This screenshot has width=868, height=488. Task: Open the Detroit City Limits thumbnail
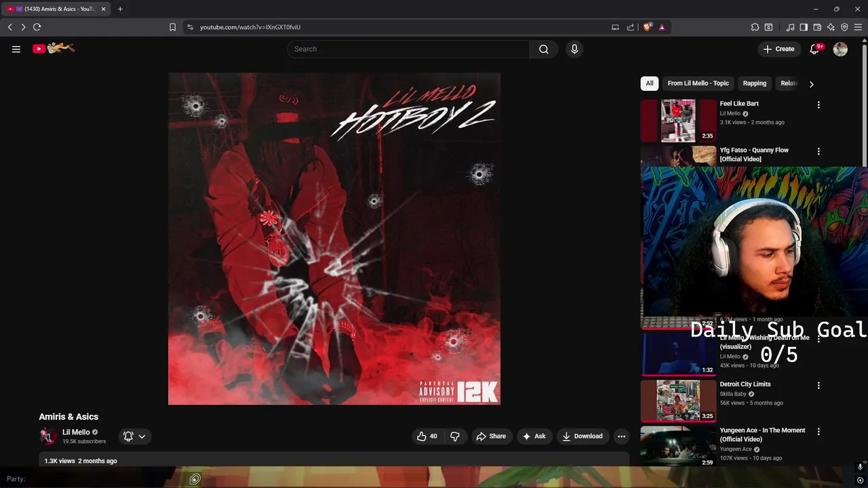(x=678, y=401)
